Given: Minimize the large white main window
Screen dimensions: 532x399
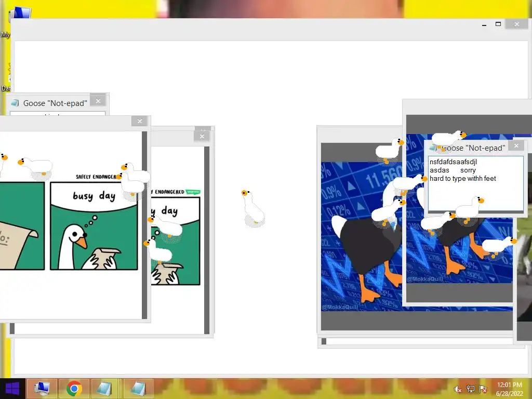Looking at the screenshot, I should pyautogui.click(x=484, y=24).
